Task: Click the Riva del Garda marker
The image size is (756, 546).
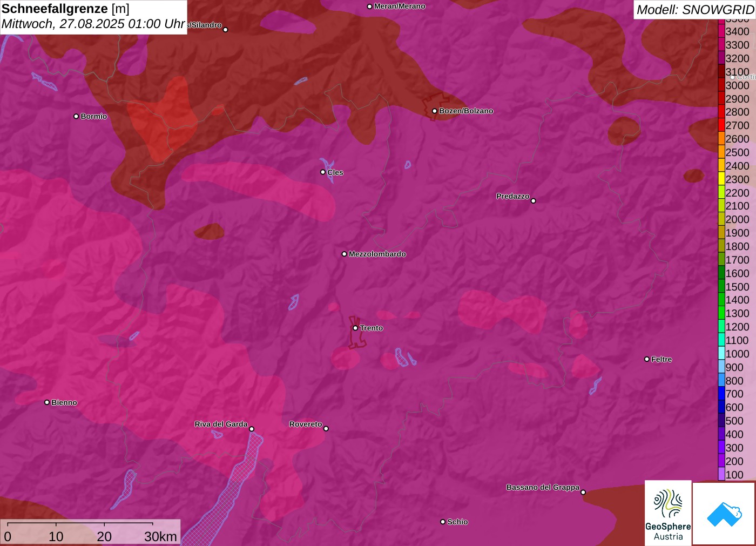Action: tap(252, 429)
